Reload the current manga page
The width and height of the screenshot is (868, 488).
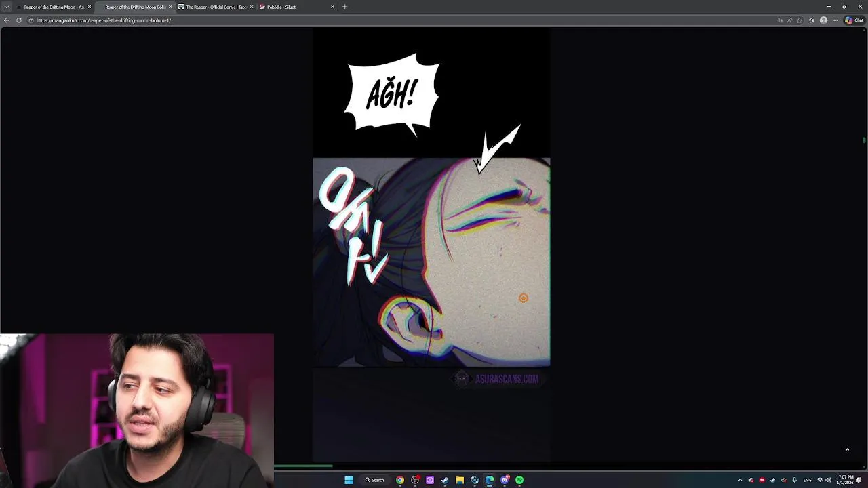click(x=19, y=20)
